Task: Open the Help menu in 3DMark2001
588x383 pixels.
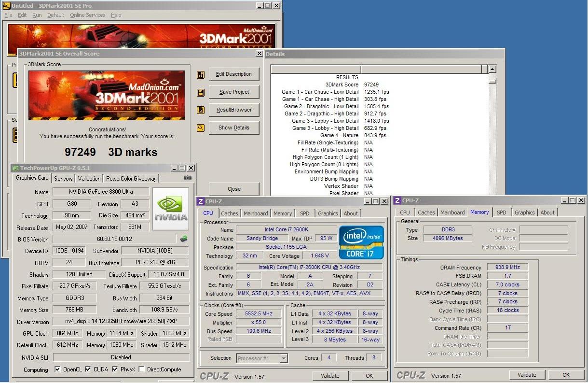Action: tap(116, 15)
